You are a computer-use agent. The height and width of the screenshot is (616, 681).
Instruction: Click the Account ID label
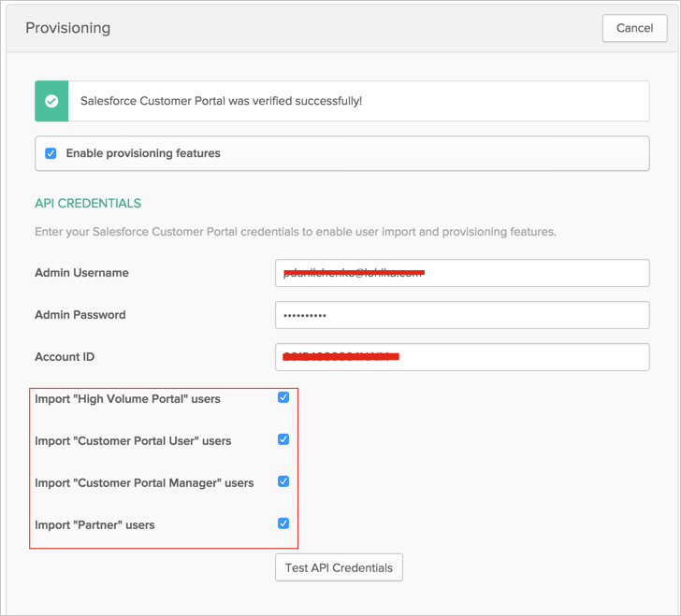pyautogui.click(x=65, y=357)
